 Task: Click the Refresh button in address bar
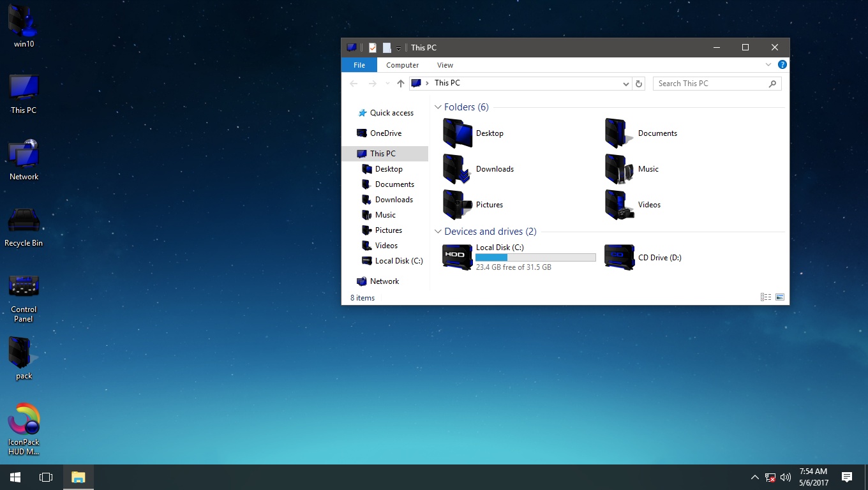(x=639, y=84)
